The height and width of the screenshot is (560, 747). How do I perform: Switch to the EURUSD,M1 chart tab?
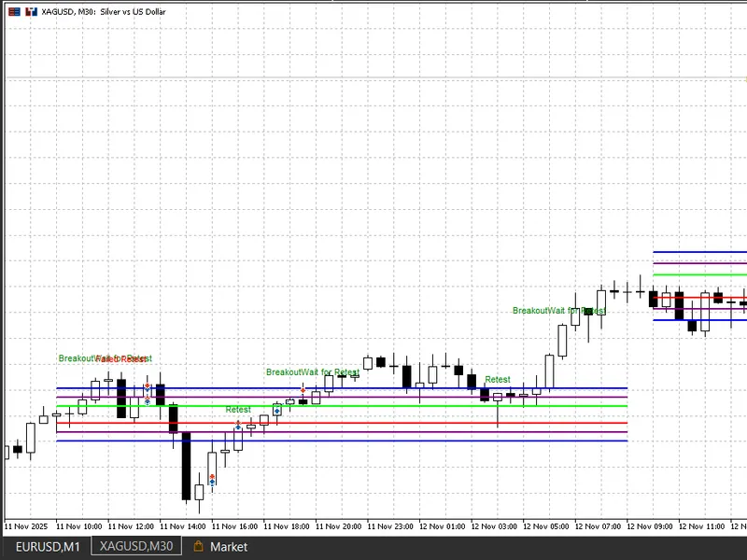click(48, 546)
